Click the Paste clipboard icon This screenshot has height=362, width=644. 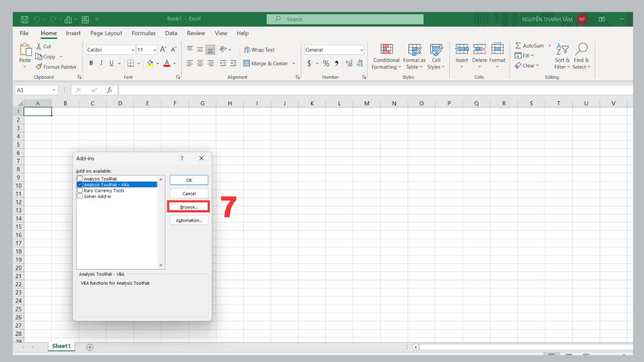(25, 50)
